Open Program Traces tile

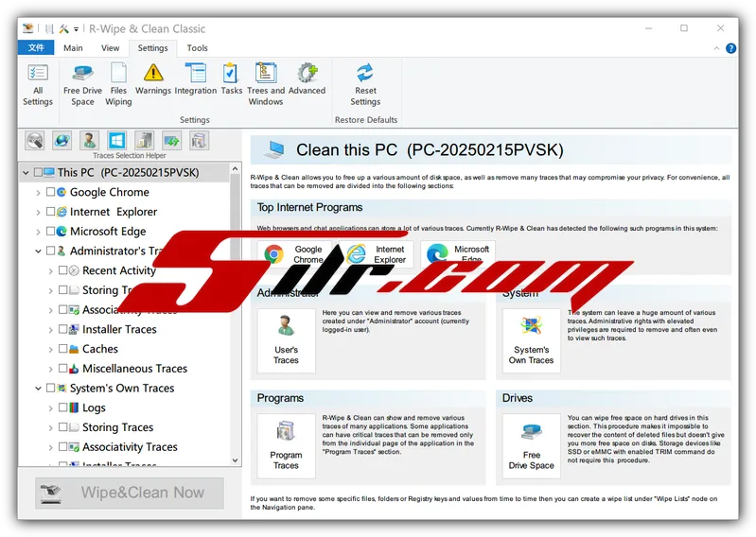tap(286, 446)
